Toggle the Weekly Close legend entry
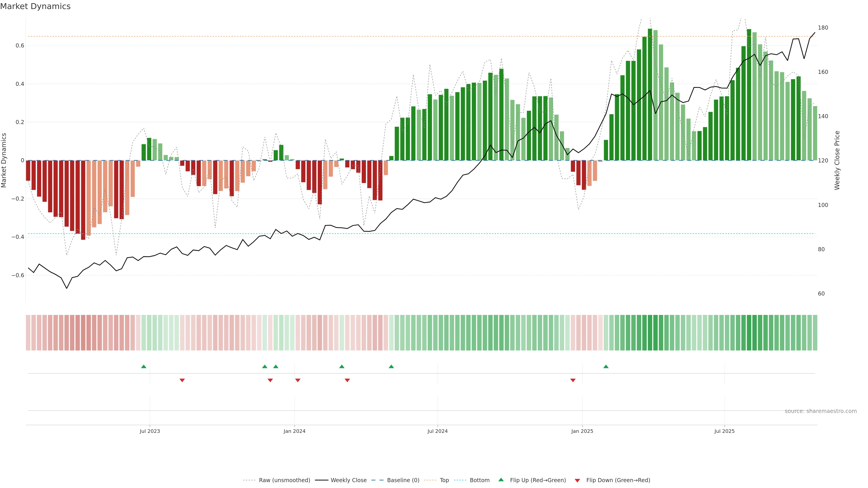Screen dimensions: 868x488 348,480
